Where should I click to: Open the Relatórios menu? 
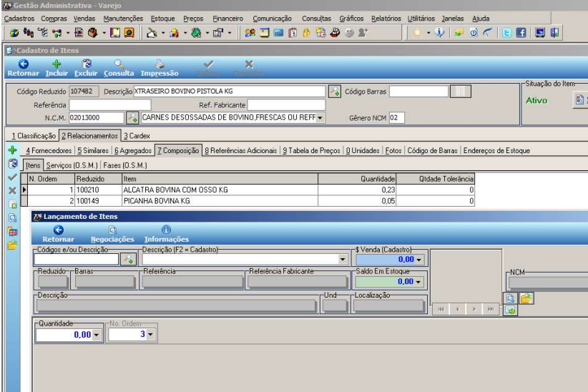(x=386, y=19)
